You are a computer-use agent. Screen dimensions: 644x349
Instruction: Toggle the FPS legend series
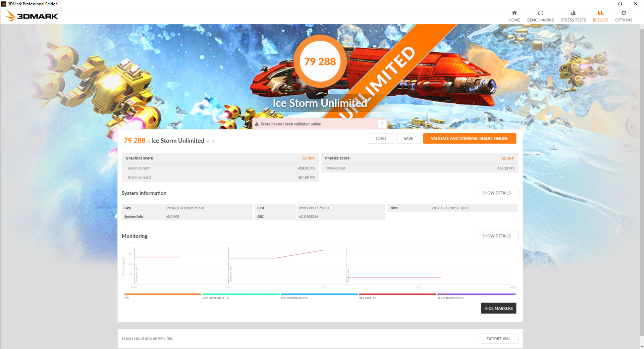point(163,296)
